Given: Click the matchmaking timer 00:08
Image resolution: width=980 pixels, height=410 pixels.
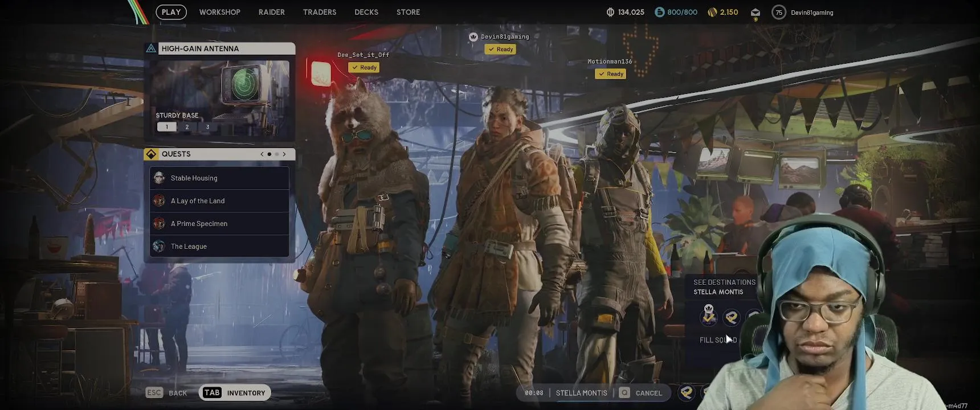Looking at the screenshot, I should tap(534, 393).
